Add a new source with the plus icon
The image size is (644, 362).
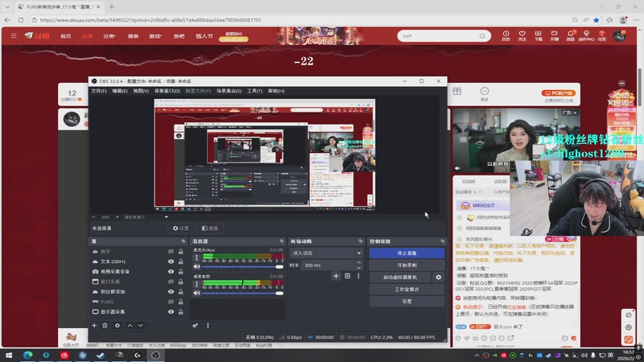(94, 326)
